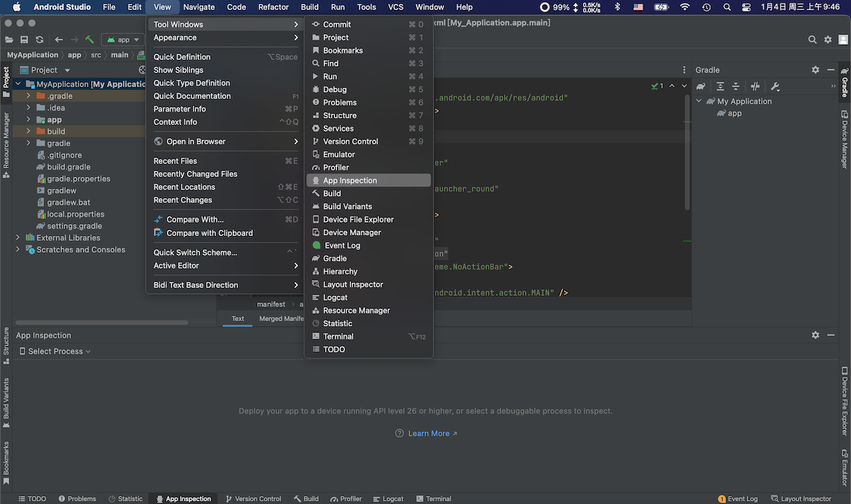Choose Device File Explorer menu entry
Screen dimensions: 851x504
369,219
